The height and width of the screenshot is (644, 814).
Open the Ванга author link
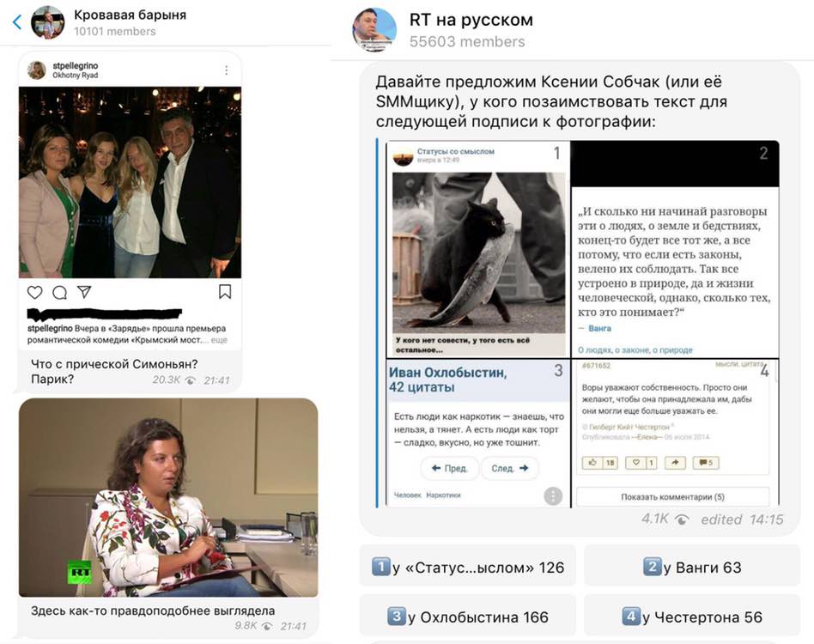click(599, 329)
